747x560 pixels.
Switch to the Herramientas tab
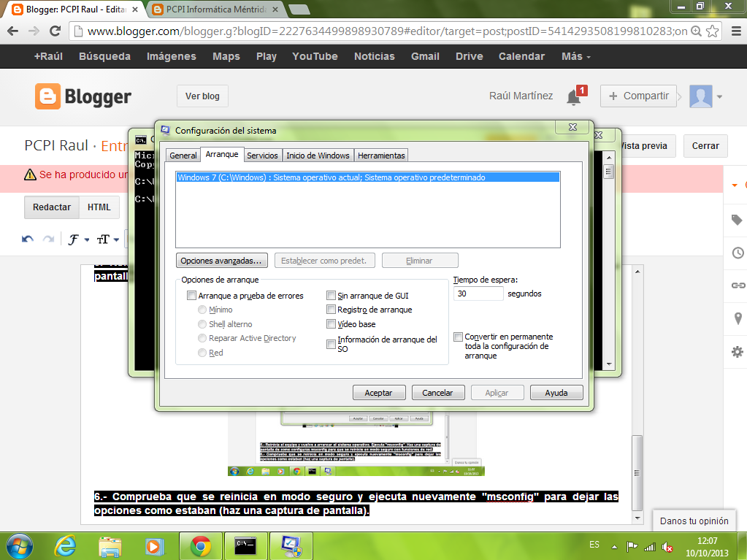[381, 156]
